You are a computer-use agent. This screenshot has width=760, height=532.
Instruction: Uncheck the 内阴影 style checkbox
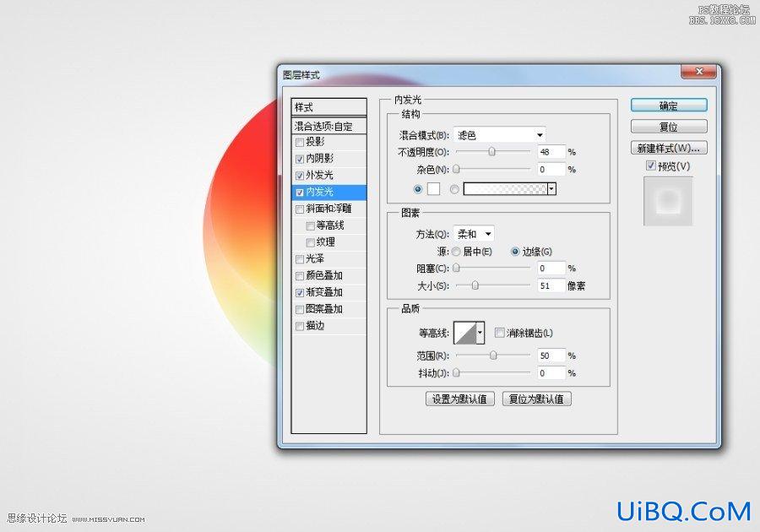pos(300,159)
